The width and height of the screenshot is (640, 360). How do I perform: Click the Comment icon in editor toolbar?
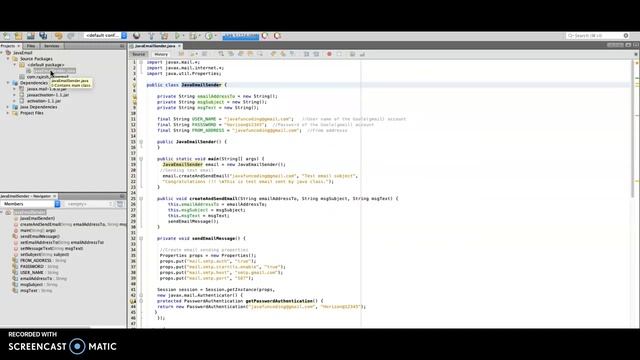pyautogui.click(x=352, y=54)
